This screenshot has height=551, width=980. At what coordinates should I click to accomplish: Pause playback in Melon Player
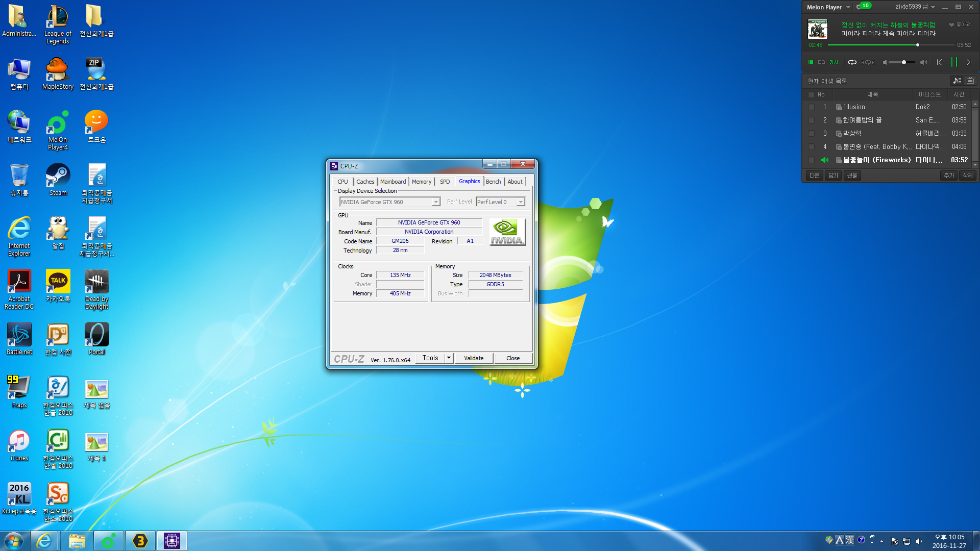(x=954, y=62)
